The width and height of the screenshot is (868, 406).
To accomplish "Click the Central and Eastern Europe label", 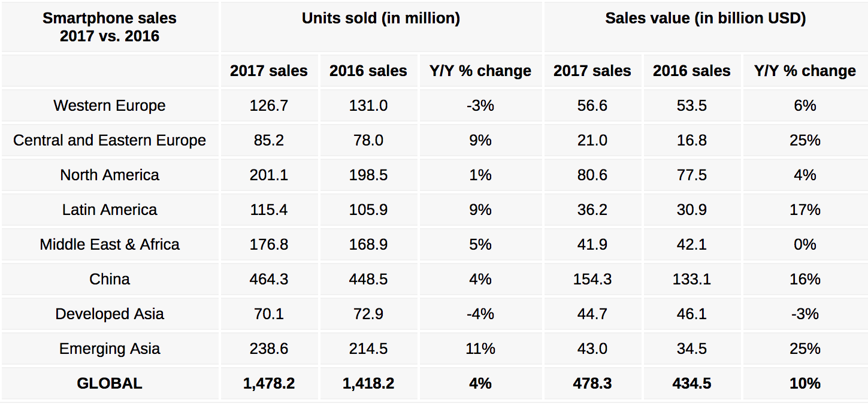I will [110, 141].
